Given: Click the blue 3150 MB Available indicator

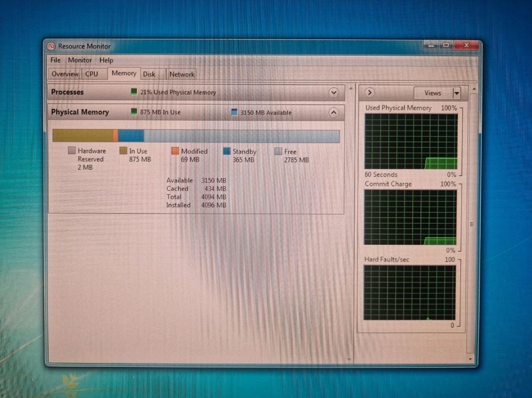Looking at the screenshot, I should (x=234, y=112).
